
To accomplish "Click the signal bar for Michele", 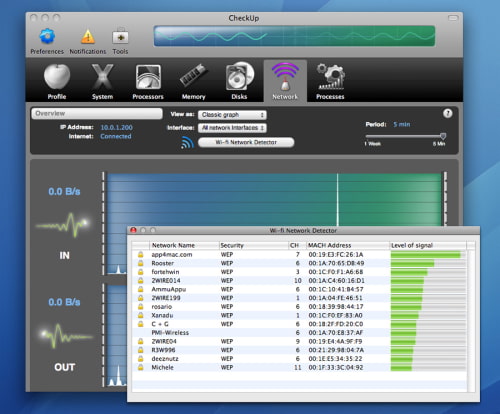I will click(428, 368).
